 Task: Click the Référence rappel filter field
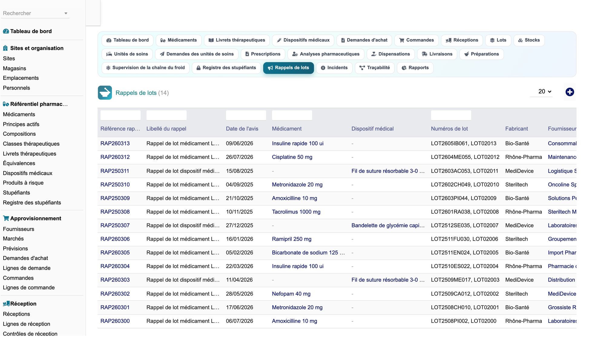120,115
